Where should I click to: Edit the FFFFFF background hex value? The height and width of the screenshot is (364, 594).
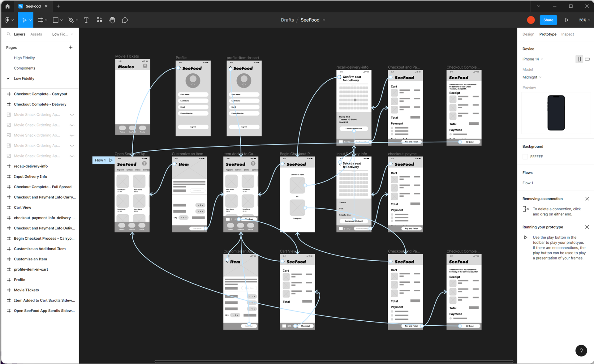click(x=536, y=157)
